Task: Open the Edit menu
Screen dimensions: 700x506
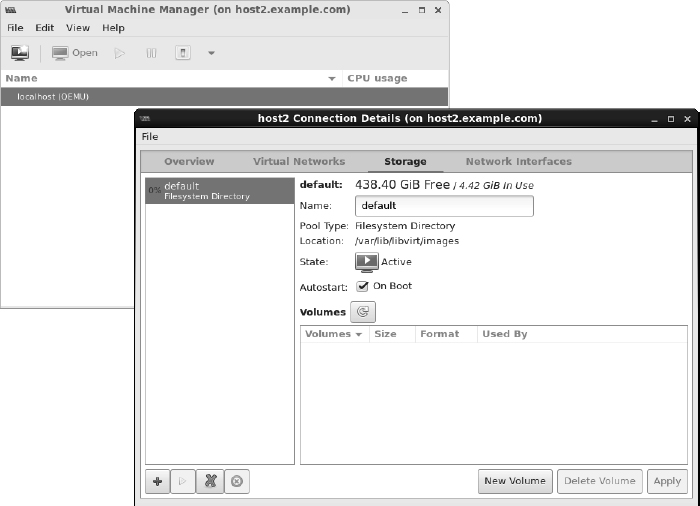Action: 45,28
